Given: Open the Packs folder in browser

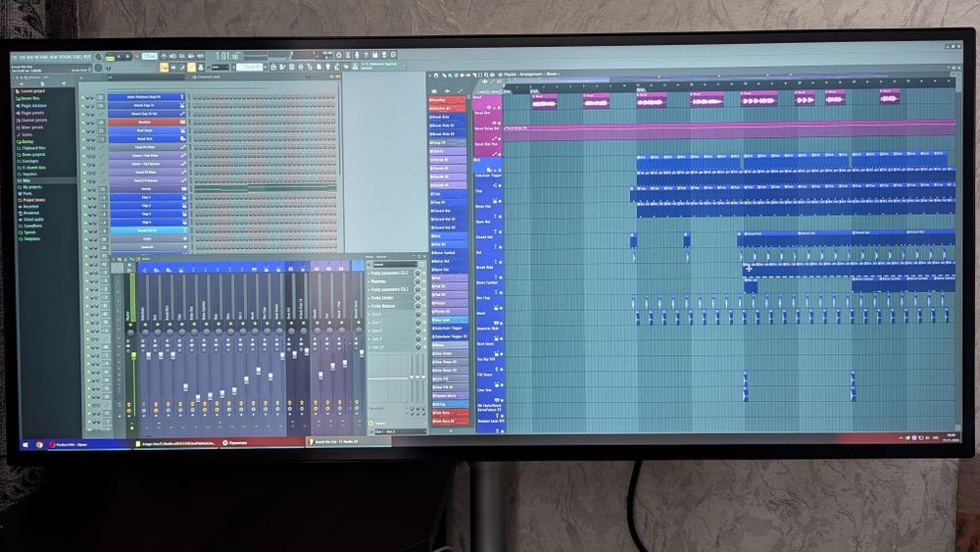Looking at the screenshot, I should (x=26, y=194).
